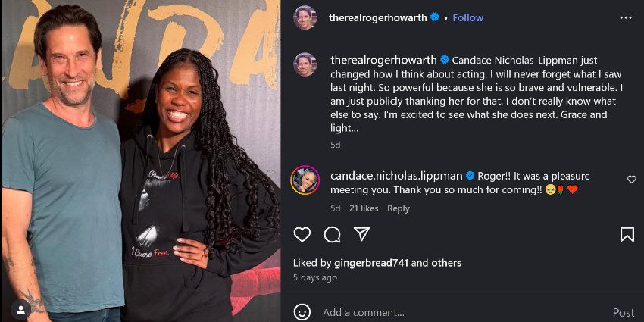Follow therealrogerhowarth account
The width and height of the screenshot is (644, 322).
click(x=467, y=17)
